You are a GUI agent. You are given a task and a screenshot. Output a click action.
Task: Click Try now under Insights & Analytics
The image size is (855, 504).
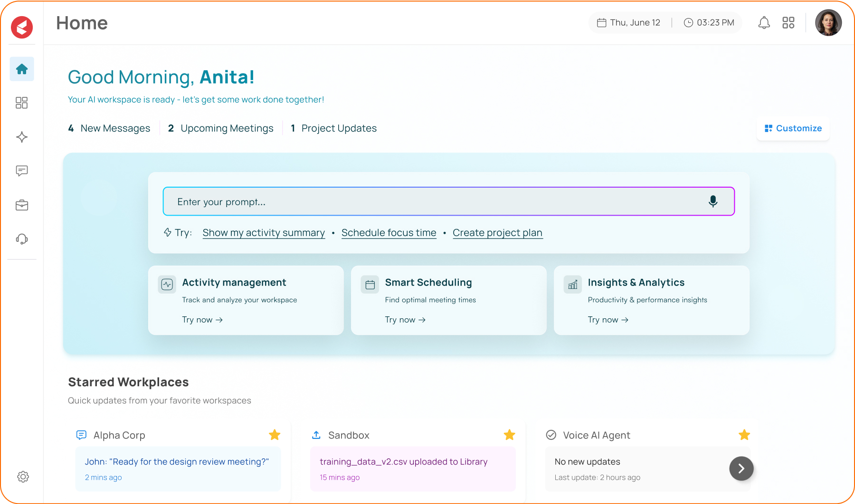[608, 320]
